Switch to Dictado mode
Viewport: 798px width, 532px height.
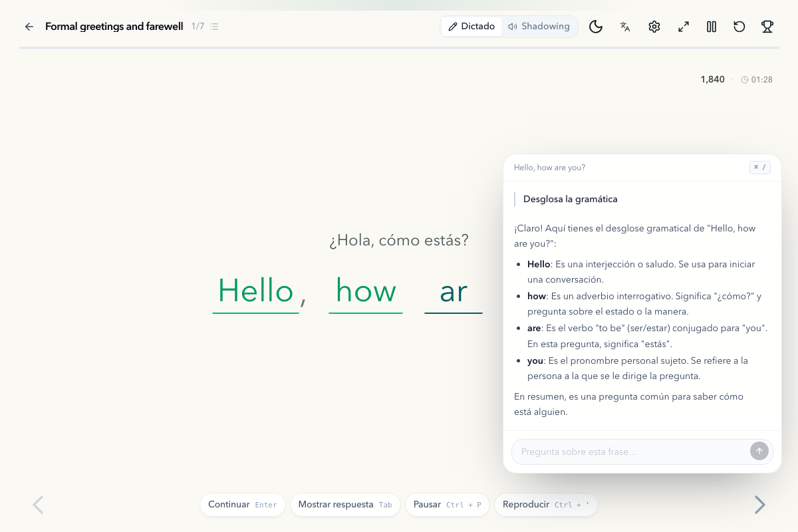click(471, 27)
